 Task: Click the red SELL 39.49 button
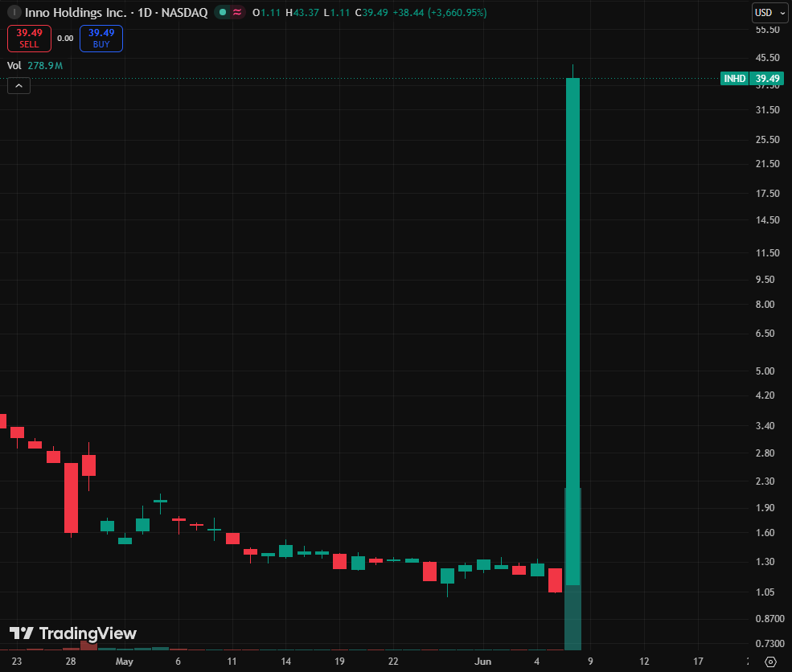coord(29,39)
